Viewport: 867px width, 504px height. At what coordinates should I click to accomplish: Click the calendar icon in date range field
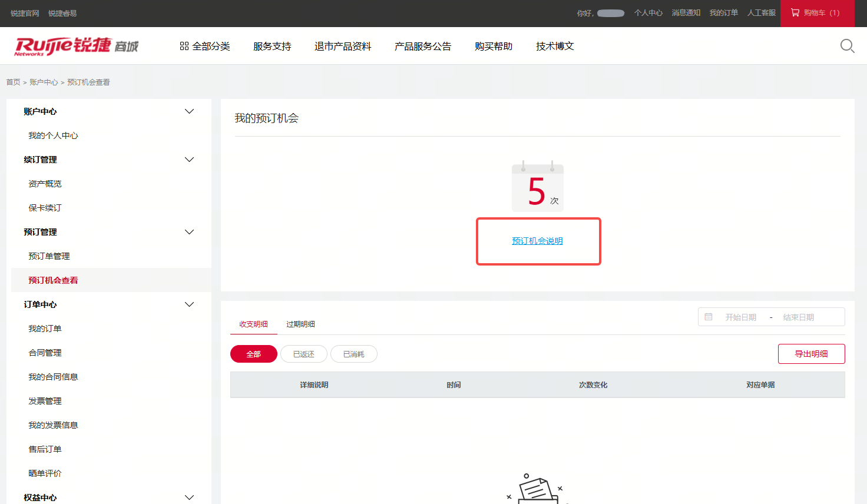pos(709,317)
